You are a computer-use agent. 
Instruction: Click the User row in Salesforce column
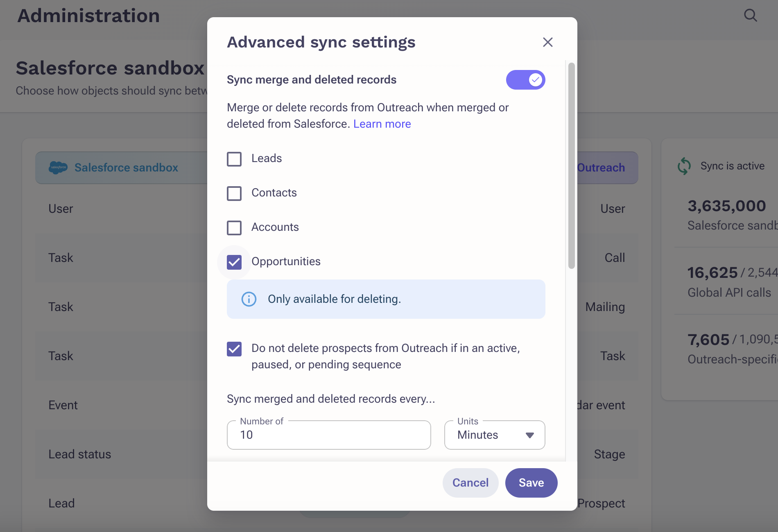(x=61, y=209)
